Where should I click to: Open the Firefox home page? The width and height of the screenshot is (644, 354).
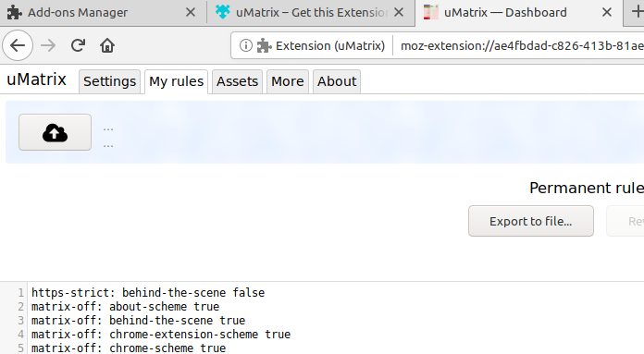click(x=107, y=45)
